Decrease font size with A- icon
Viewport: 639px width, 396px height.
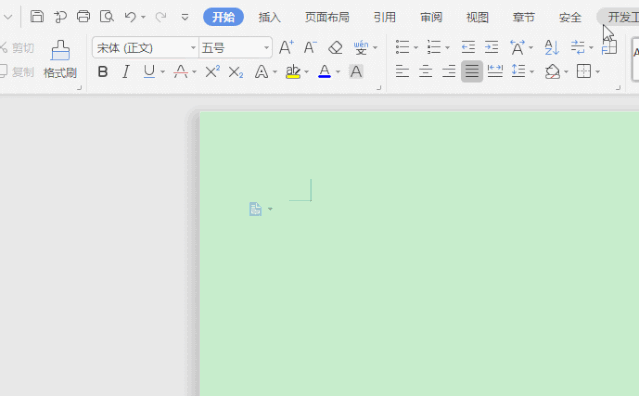click(x=310, y=48)
